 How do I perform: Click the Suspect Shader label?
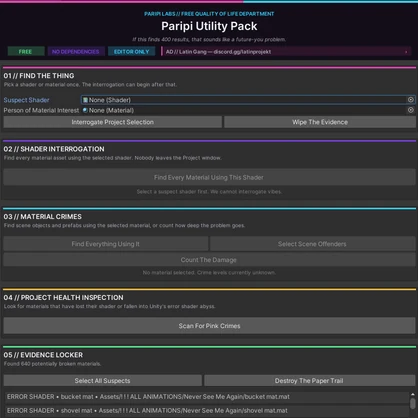pos(26,100)
